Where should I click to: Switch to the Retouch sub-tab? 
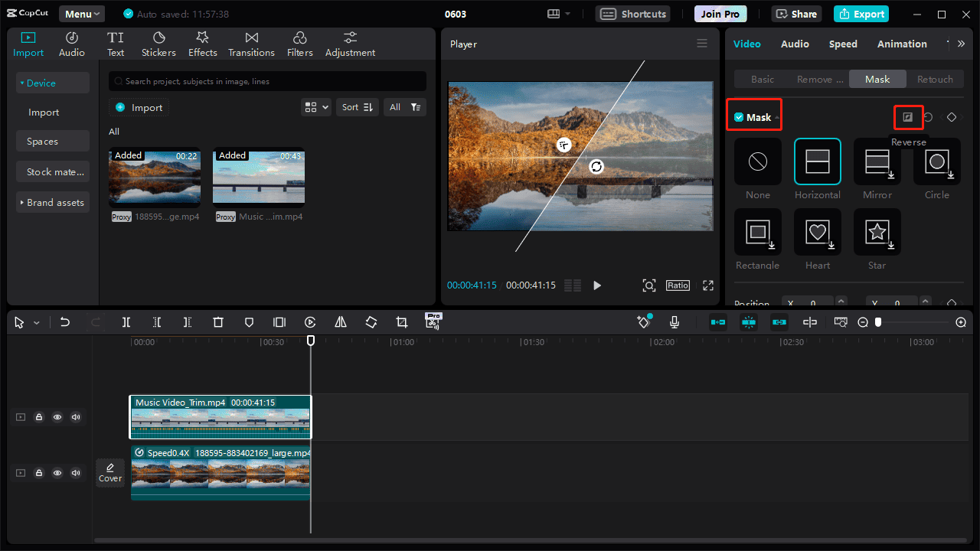click(935, 79)
